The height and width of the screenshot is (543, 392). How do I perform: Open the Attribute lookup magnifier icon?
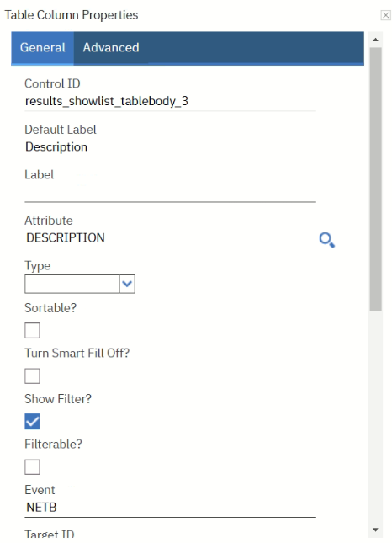click(x=327, y=240)
